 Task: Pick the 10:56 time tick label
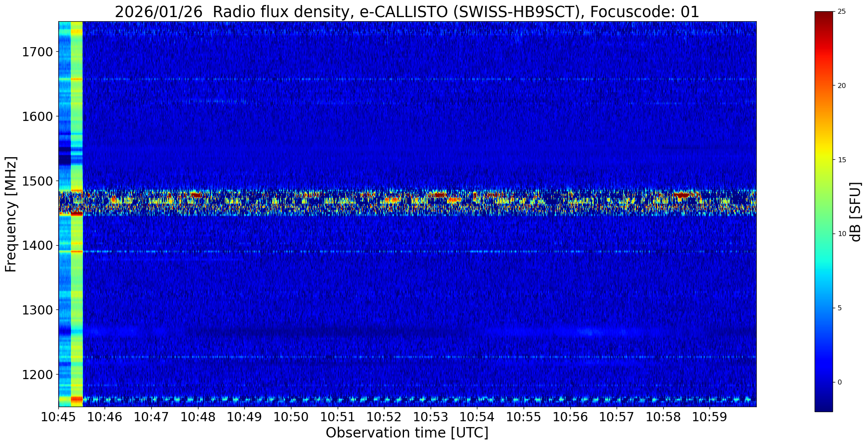click(570, 417)
